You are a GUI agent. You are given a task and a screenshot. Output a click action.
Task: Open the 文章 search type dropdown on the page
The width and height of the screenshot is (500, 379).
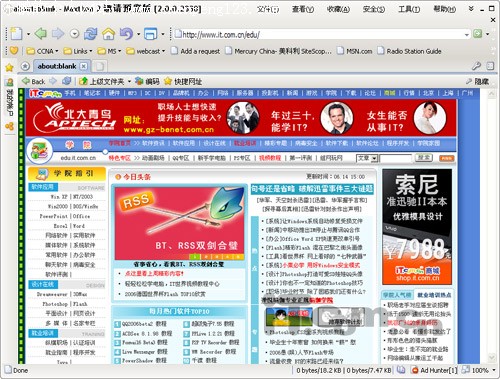367,158
